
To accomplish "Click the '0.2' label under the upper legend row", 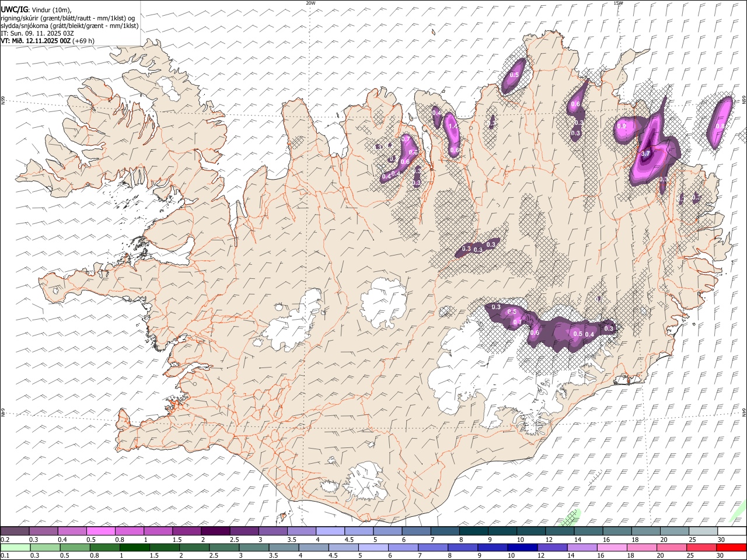I will coord(5,540).
